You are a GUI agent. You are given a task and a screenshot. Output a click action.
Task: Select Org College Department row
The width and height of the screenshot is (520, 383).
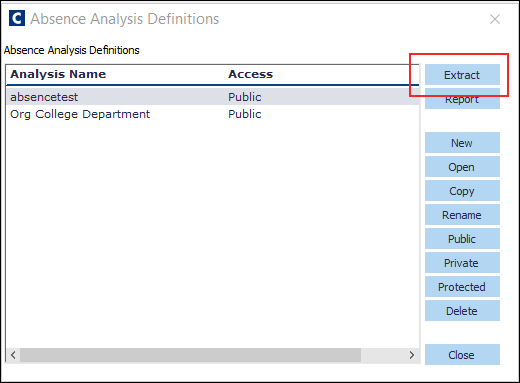click(213, 114)
